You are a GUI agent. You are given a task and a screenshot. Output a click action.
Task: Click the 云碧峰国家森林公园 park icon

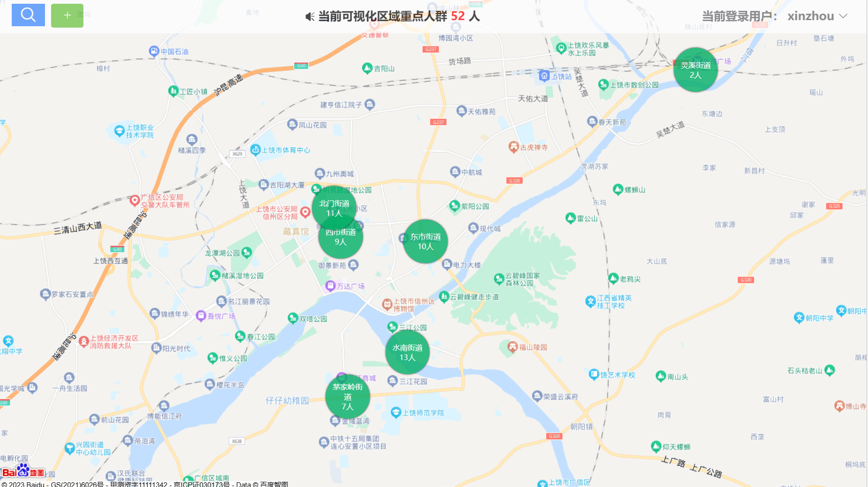pyautogui.click(x=499, y=279)
